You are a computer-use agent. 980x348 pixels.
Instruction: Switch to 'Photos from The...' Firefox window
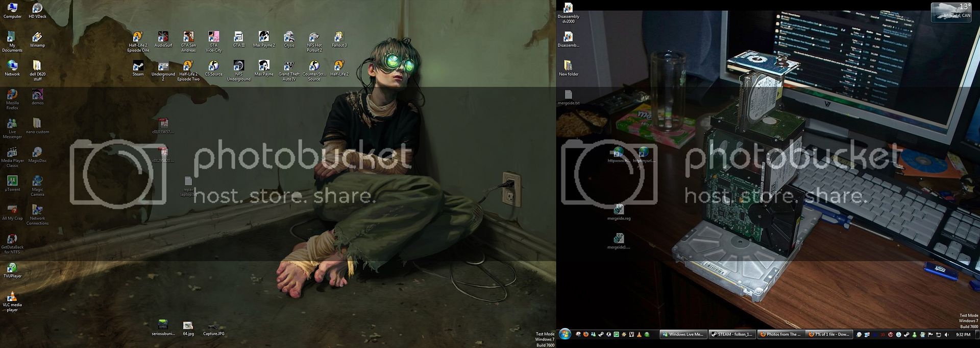click(781, 334)
